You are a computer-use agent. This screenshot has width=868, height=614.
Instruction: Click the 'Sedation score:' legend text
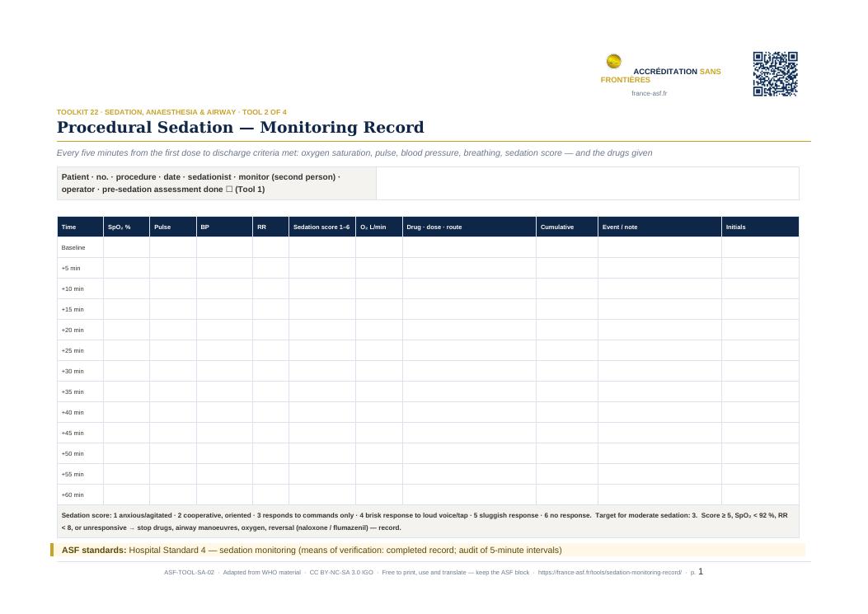(87, 515)
